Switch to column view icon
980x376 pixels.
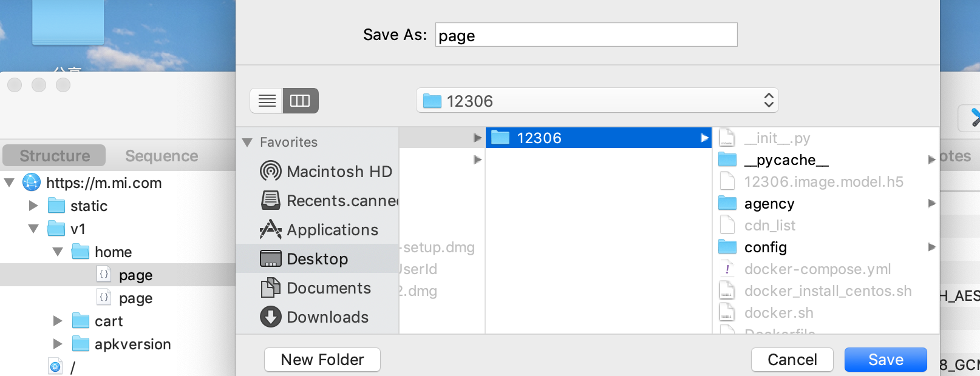click(x=301, y=101)
